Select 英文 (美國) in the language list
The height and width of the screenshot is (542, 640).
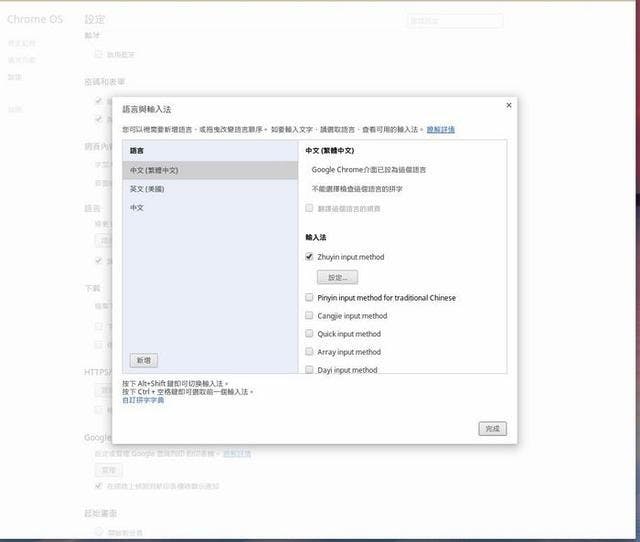[210, 189]
